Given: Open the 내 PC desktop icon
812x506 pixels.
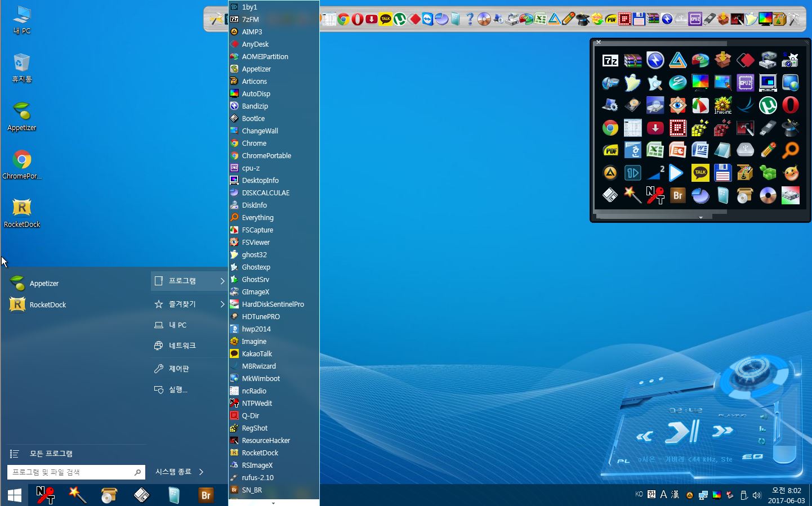Looking at the screenshot, I should click(22, 20).
